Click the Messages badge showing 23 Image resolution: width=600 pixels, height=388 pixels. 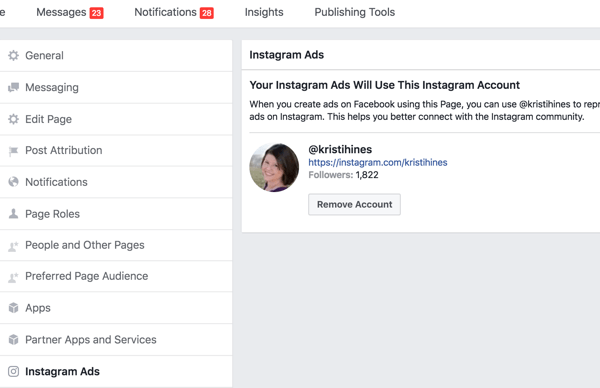96,13
